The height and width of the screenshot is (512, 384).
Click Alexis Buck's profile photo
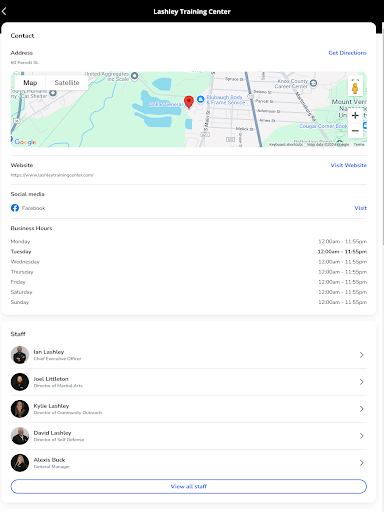pyautogui.click(x=20, y=463)
